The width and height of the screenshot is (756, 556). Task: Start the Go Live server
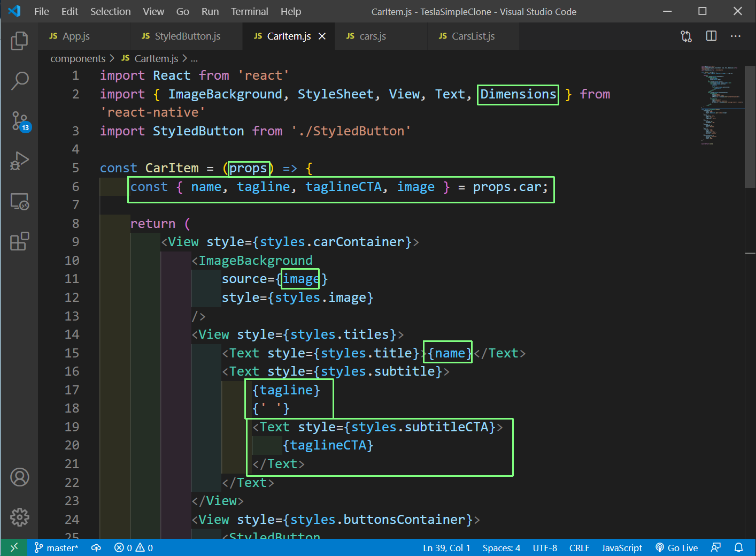[677, 547]
